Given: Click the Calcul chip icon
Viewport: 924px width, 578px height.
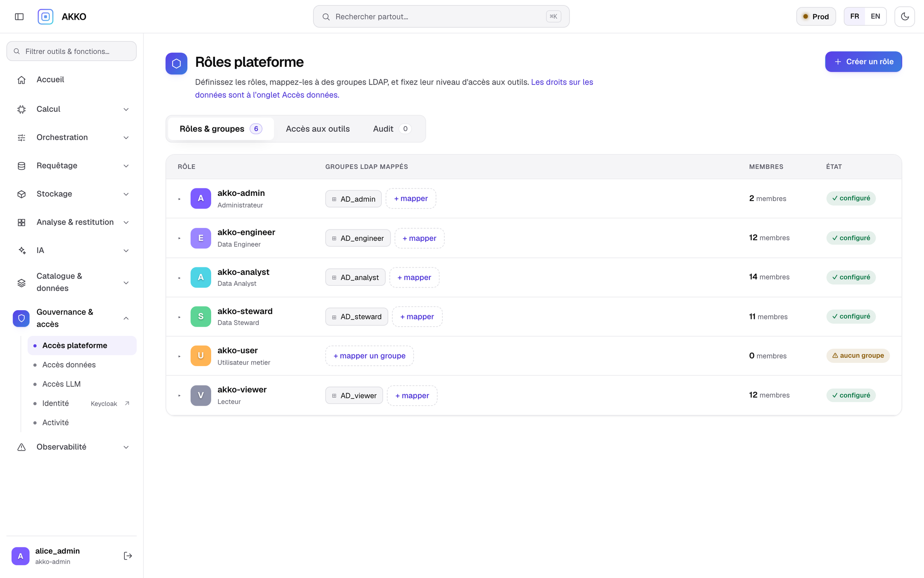Looking at the screenshot, I should click(x=21, y=109).
